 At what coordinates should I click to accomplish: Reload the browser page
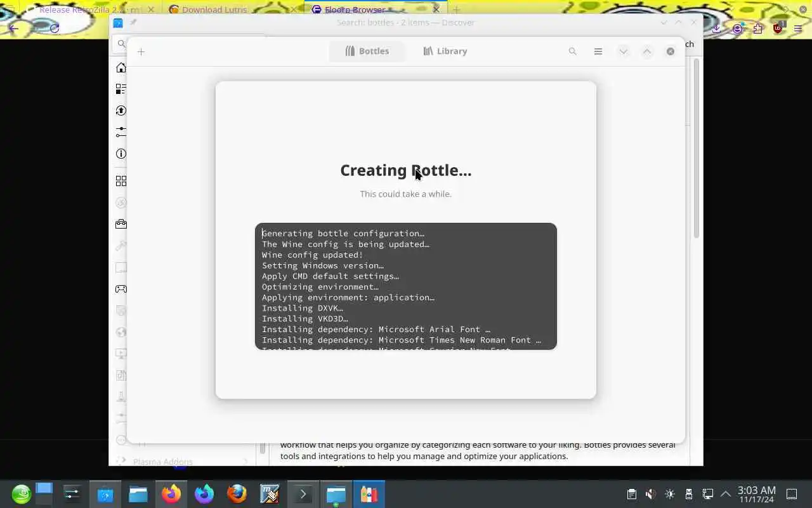coord(55,28)
